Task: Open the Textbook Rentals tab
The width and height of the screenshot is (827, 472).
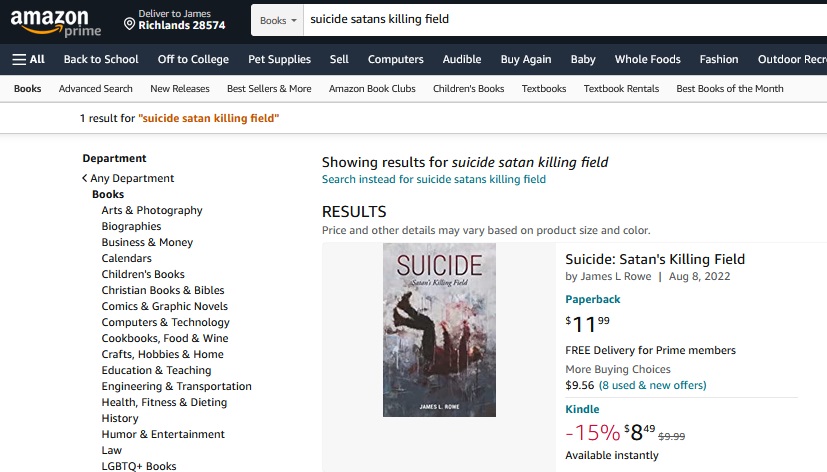Action: pos(621,88)
